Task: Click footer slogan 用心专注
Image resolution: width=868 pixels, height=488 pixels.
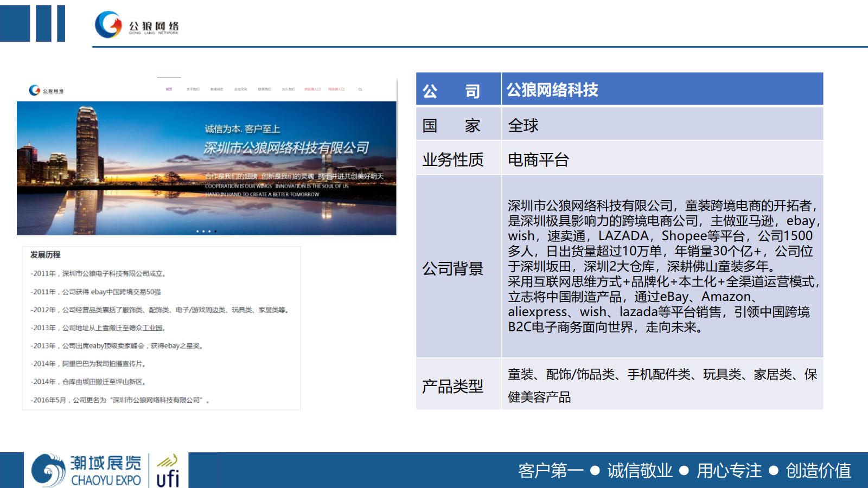Action: (729, 471)
